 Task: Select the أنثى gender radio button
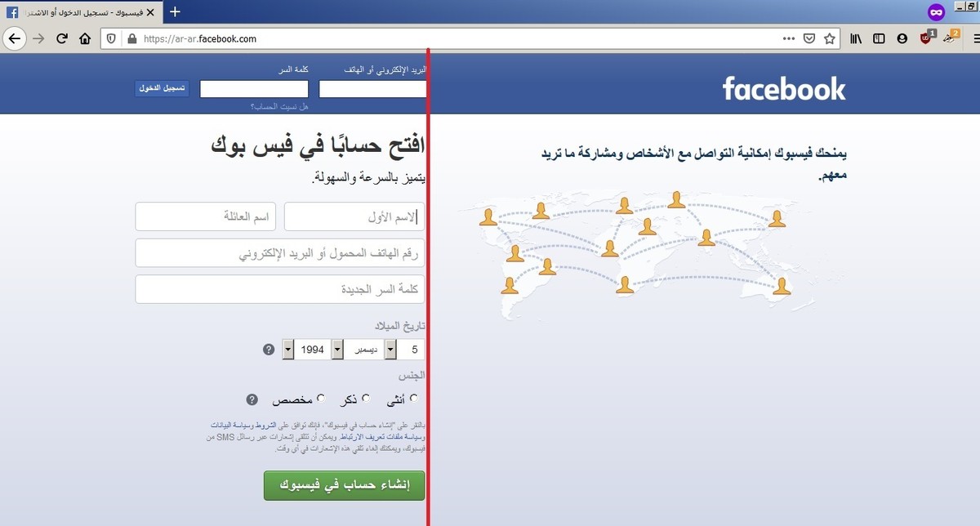click(414, 399)
